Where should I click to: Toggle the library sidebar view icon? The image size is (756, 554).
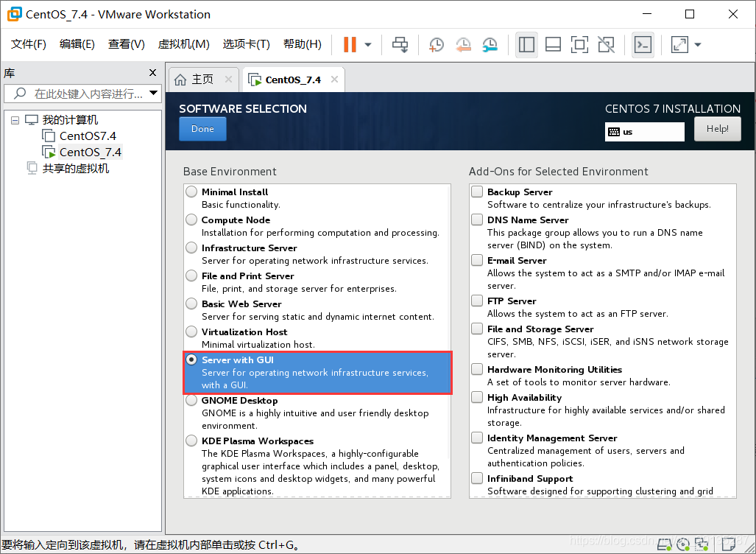click(x=526, y=45)
